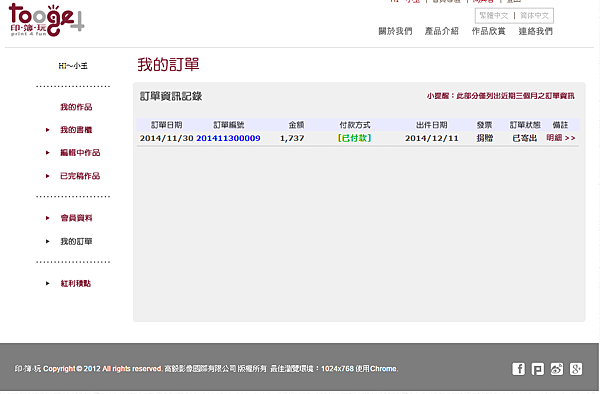Click the tooget 印·簿·玩 logo
Image resolution: width=600 pixels, height=394 pixels.
[46, 20]
